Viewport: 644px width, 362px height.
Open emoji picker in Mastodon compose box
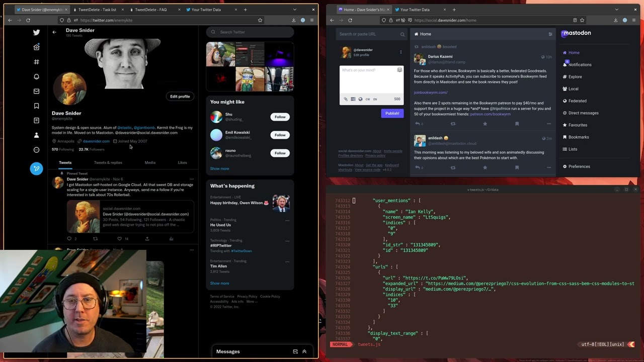click(x=399, y=70)
